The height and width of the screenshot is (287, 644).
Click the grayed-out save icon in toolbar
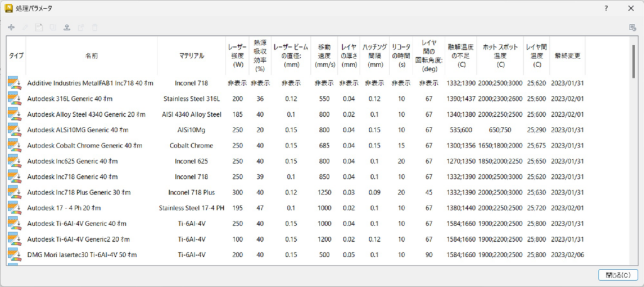tap(39, 28)
